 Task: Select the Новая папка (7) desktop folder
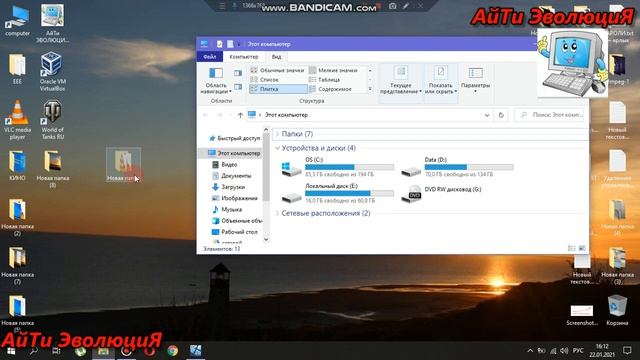(17, 265)
